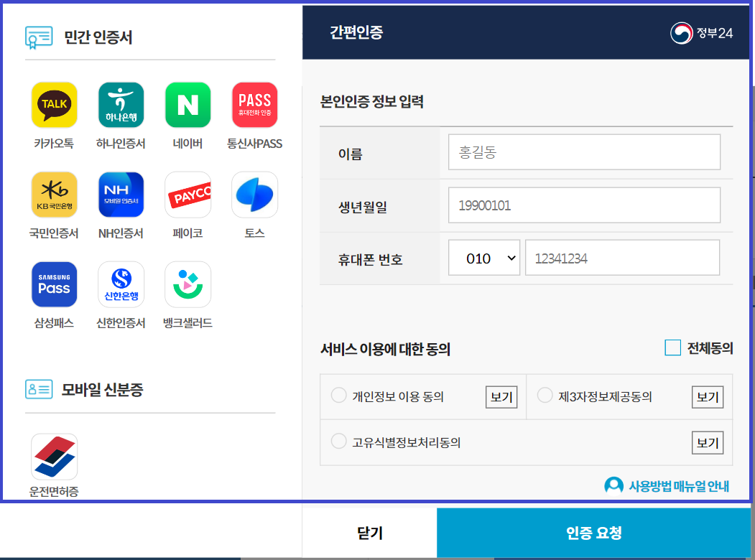Click the 생년월일 input field
Image resolution: width=755 pixels, height=560 pixels.
pyautogui.click(x=584, y=205)
